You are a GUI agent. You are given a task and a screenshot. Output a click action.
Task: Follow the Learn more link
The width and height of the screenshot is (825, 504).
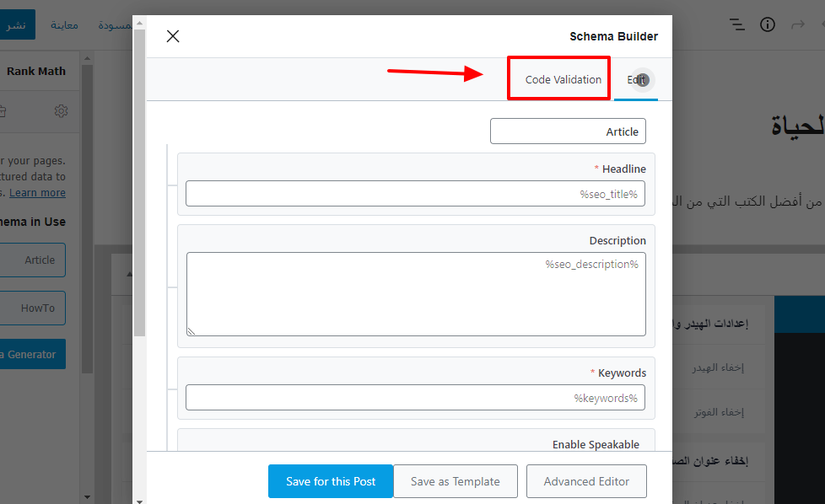point(37,193)
